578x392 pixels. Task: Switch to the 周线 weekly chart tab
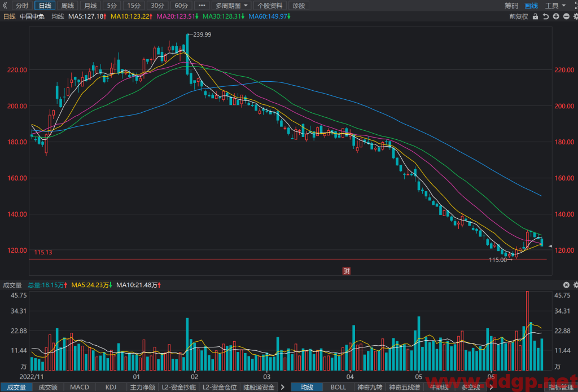[68, 6]
